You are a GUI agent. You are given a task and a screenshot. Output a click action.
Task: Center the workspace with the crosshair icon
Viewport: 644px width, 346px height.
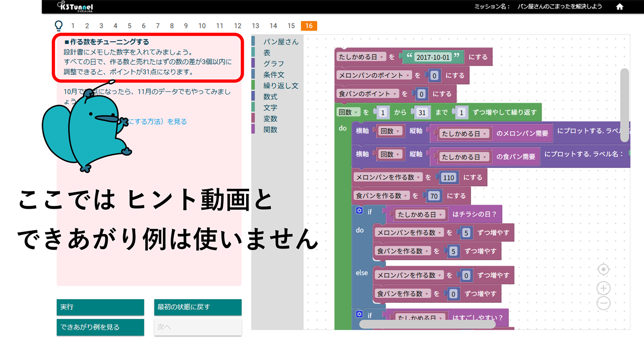603,269
